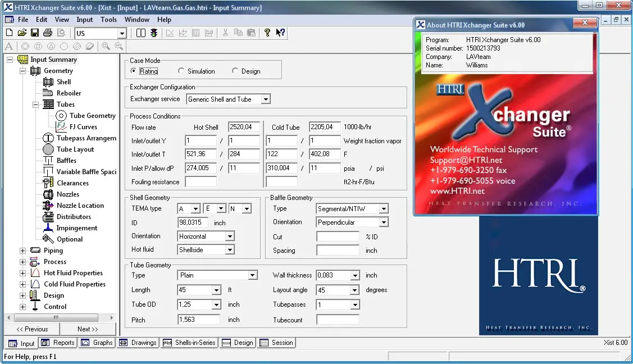
Task: Expand the Piping tree node
Action: (x=22, y=251)
